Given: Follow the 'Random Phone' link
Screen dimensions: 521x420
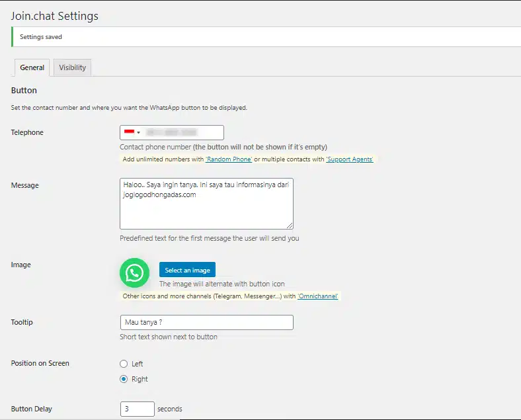Looking at the screenshot, I should 229,159.
